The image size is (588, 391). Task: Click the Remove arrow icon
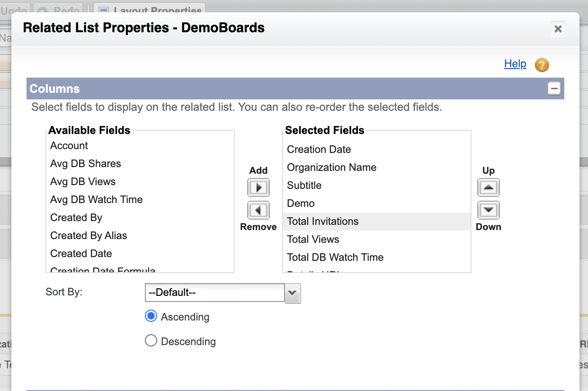258,210
